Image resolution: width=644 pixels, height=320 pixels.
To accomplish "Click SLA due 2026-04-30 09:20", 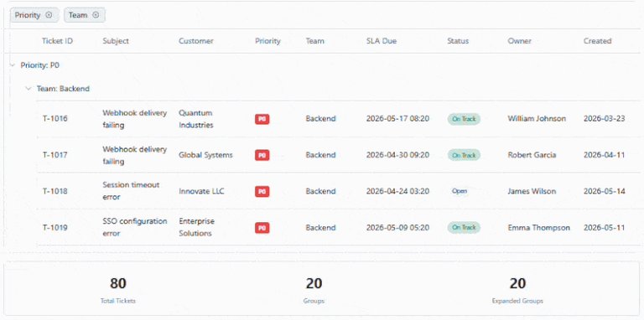I will coord(397,155).
